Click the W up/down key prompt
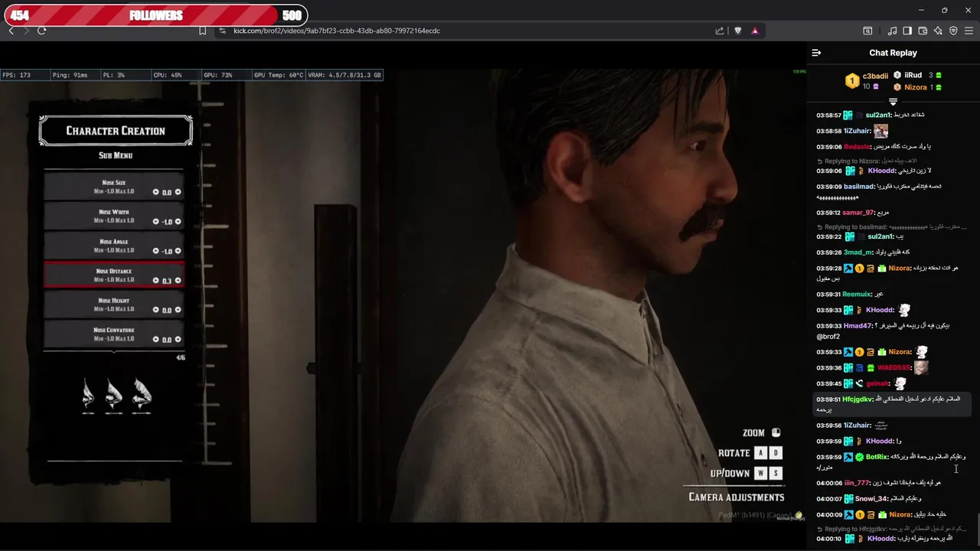The image size is (980, 551). pos(761,473)
